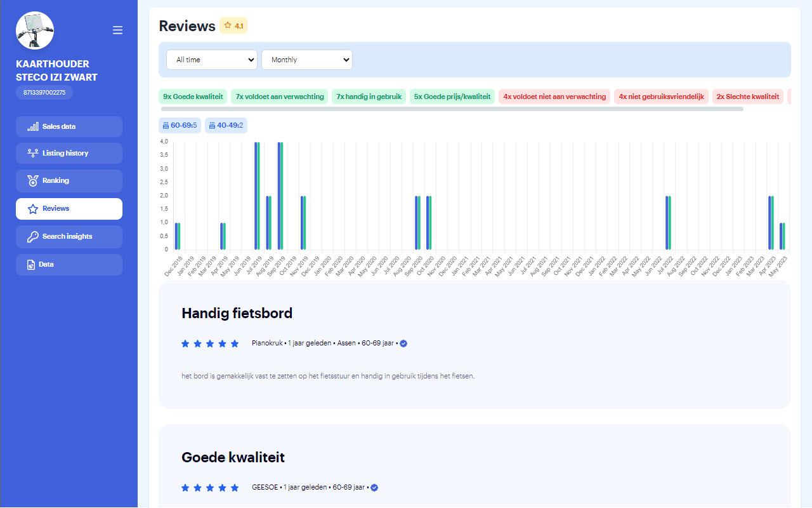Open the 'Monthly' interval dropdown
812x508 pixels.
coord(306,60)
